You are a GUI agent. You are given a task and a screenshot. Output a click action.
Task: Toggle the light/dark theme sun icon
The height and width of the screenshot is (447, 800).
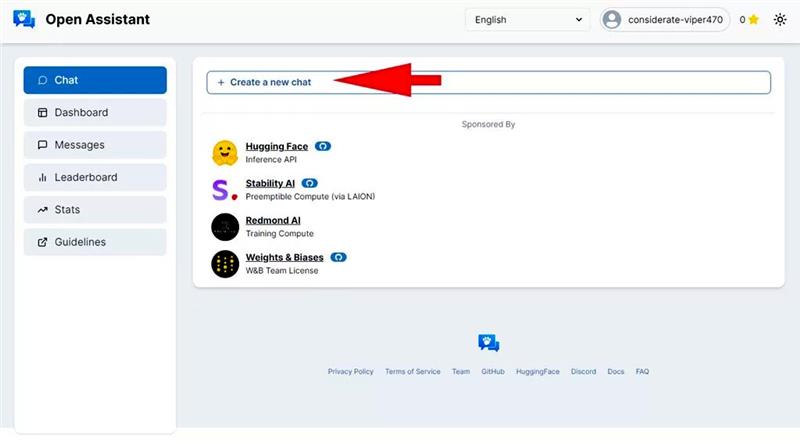coord(780,19)
